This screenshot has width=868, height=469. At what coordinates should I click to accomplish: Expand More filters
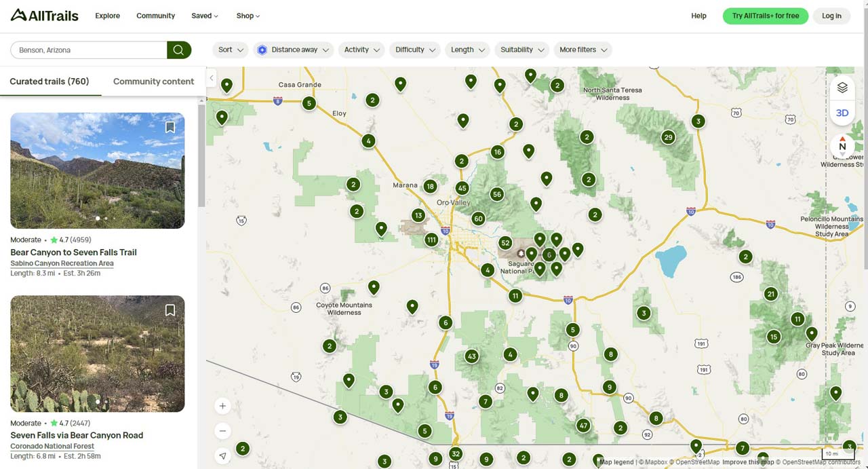click(583, 50)
